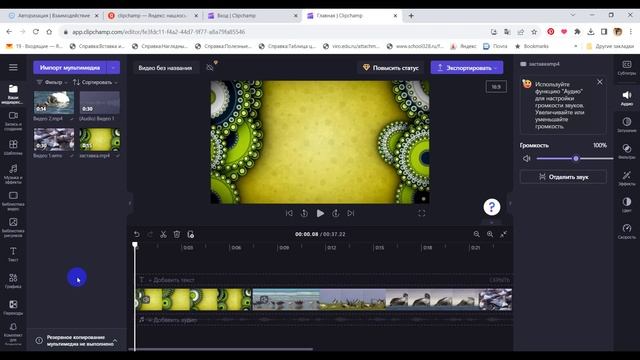Open the browser tab list dropdown
Screen dimensions: 640x360
pyautogui.click(x=573, y=15)
